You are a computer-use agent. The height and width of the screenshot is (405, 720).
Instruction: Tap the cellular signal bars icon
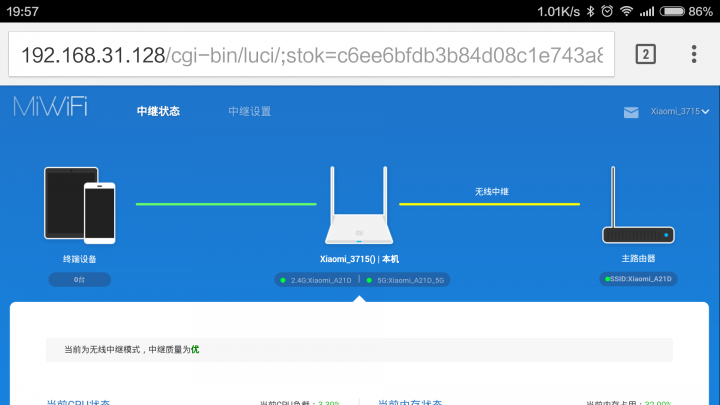647,11
